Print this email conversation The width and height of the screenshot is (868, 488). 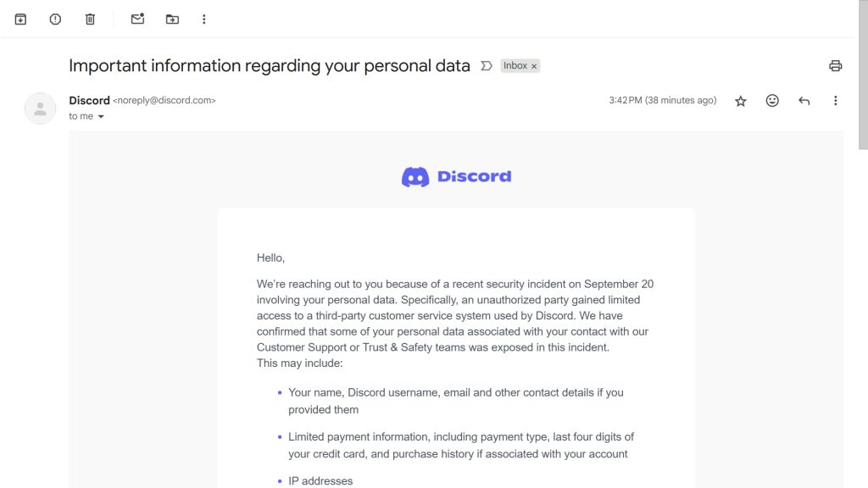point(835,66)
